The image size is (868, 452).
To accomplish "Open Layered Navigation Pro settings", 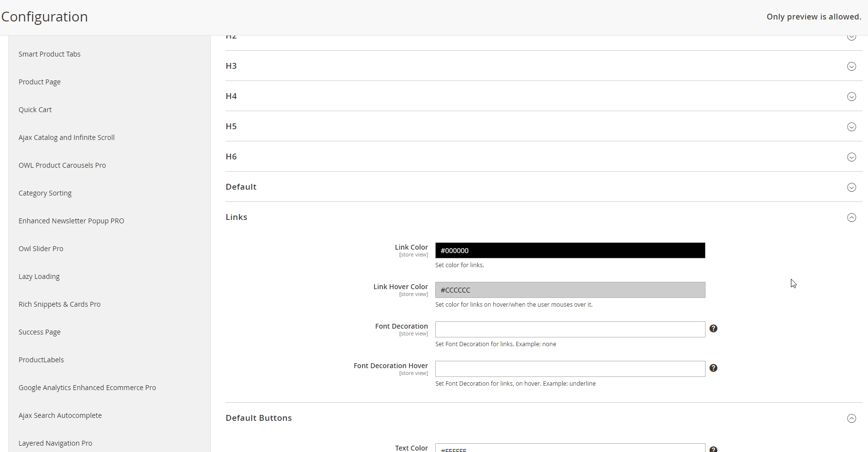I will (55, 443).
